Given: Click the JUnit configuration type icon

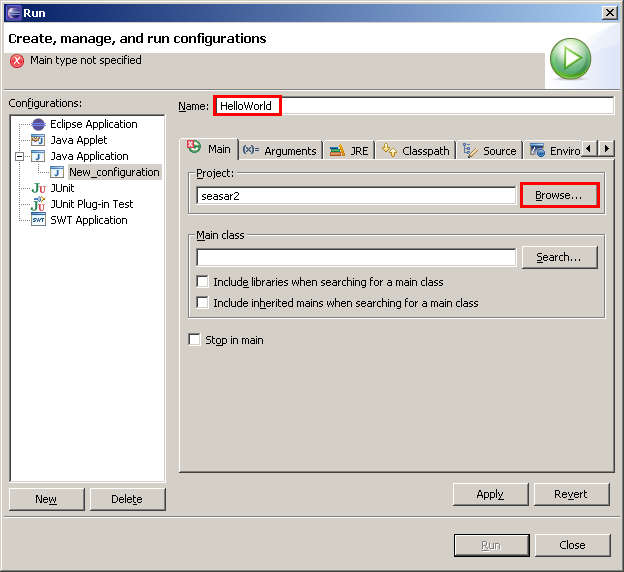Looking at the screenshot, I should [38, 188].
